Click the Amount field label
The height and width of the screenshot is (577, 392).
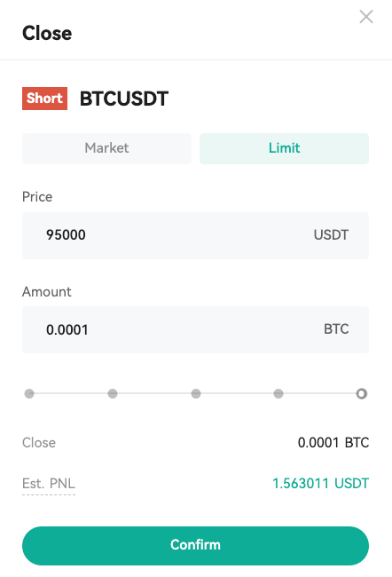tap(47, 292)
